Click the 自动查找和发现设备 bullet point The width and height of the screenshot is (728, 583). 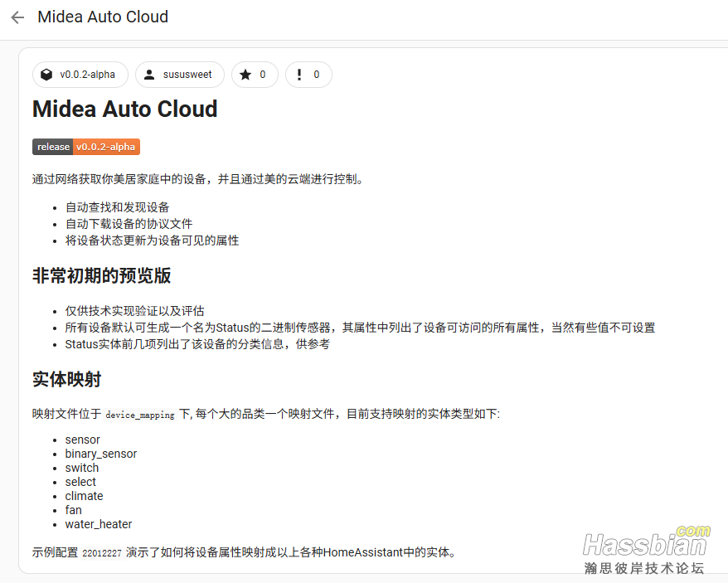point(117,206)
